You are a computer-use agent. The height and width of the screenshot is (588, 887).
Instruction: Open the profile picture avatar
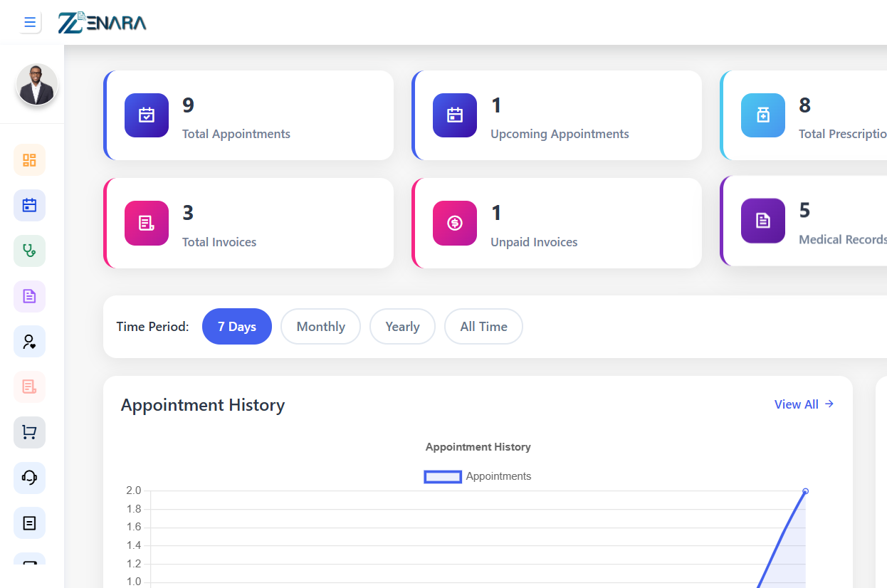(x=36, y=85)
